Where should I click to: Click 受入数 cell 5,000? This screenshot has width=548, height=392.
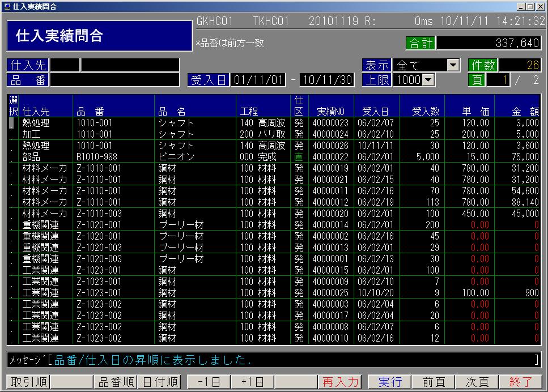[428, 157]
